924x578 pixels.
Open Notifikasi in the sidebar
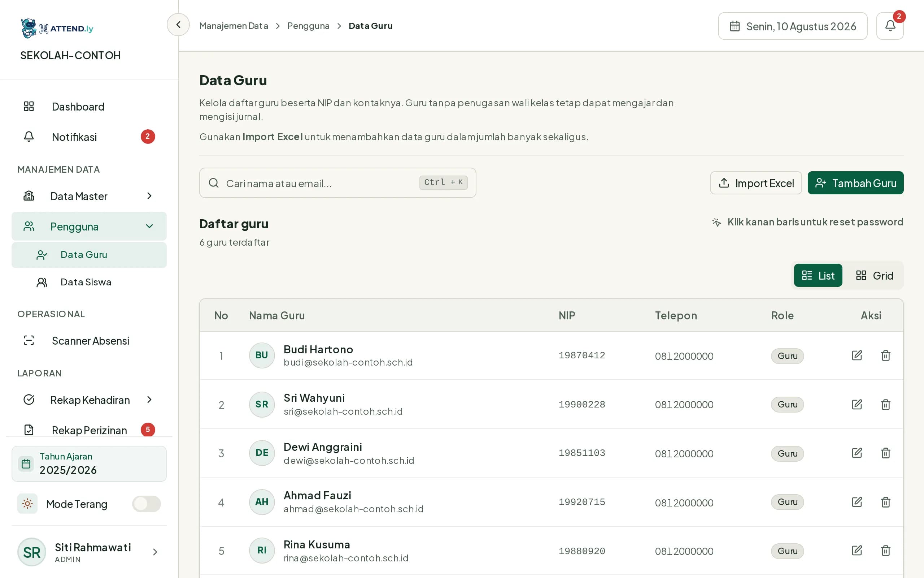pyautogui.click(x=89, y=137)
